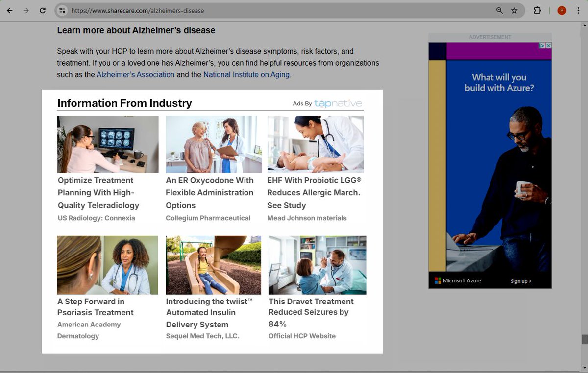Click the Sign up button on Azure ad

[520, 281]
